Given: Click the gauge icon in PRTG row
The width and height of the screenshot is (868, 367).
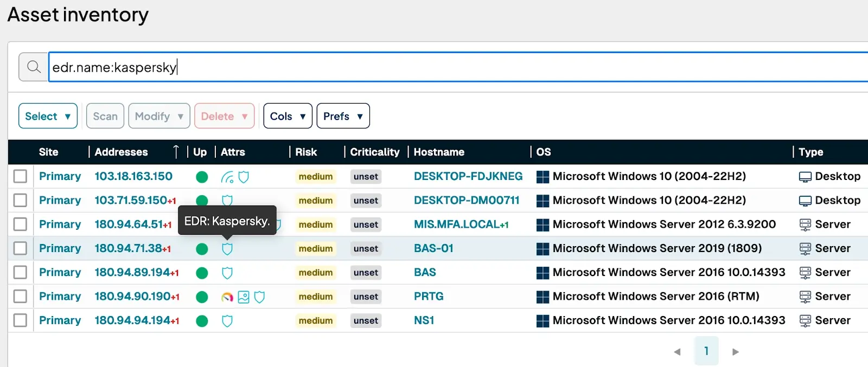Looking at the screenshot, I should click(x=227, y=297).
